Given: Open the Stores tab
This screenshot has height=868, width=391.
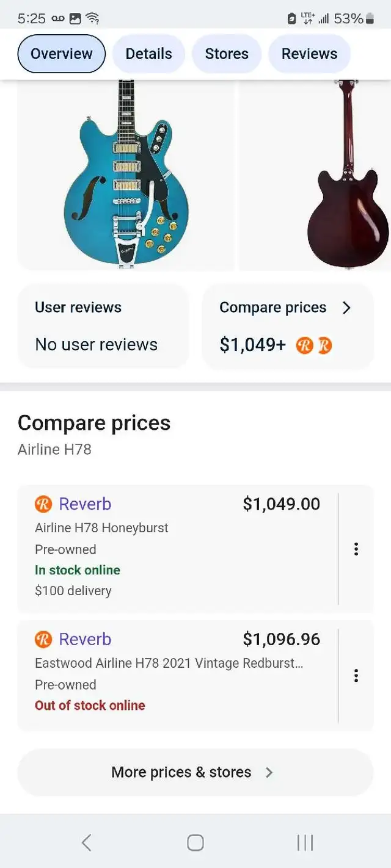Looking at the screenshot, I should [x=227, y=54].
